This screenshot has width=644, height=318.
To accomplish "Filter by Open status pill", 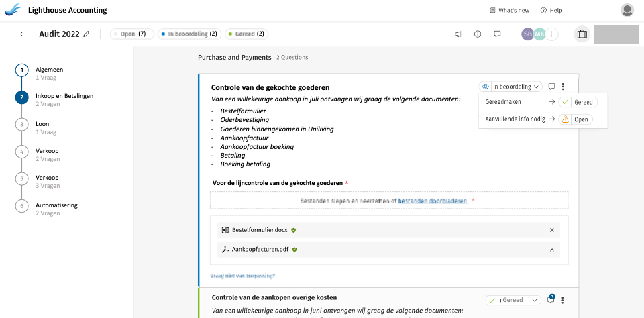I will (x=132, y=34).
